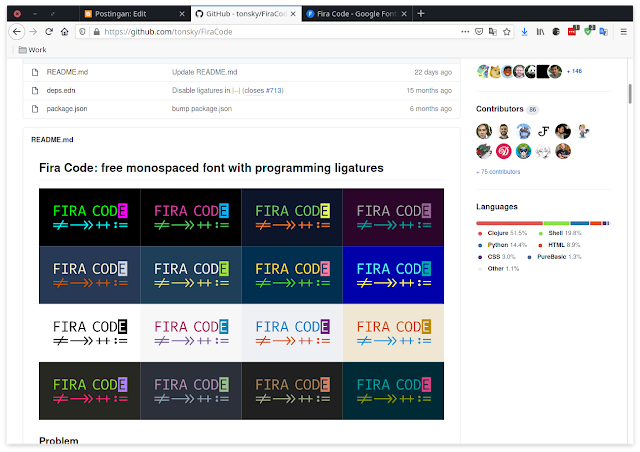Click the browser Forward arrow button

coord(33,32)
